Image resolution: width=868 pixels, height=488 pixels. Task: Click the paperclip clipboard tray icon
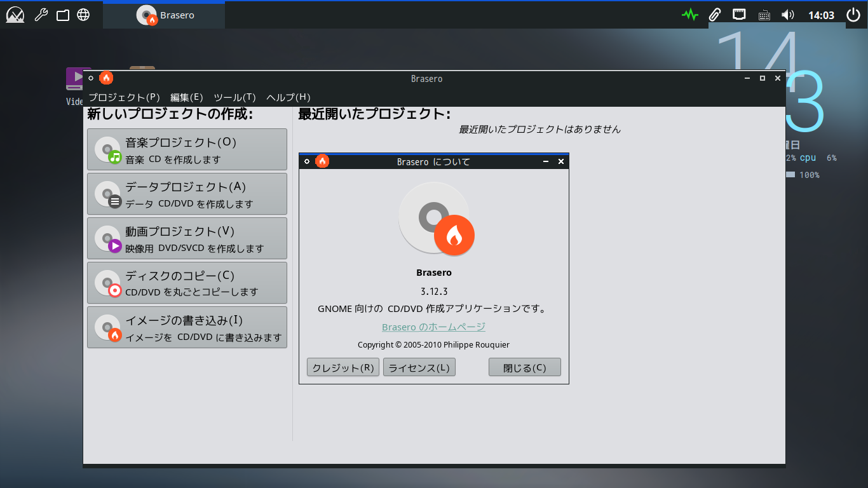[715, 15]
